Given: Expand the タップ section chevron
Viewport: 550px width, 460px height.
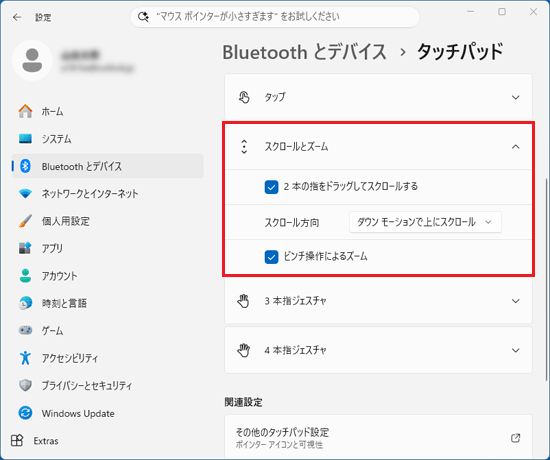Looking at the screenshot, I should [515, 97].
